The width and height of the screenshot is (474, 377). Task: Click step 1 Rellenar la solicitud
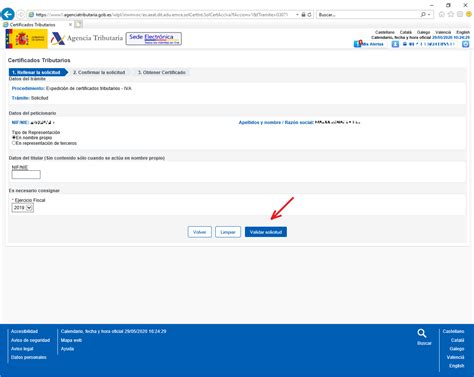(x=38, y=72)
